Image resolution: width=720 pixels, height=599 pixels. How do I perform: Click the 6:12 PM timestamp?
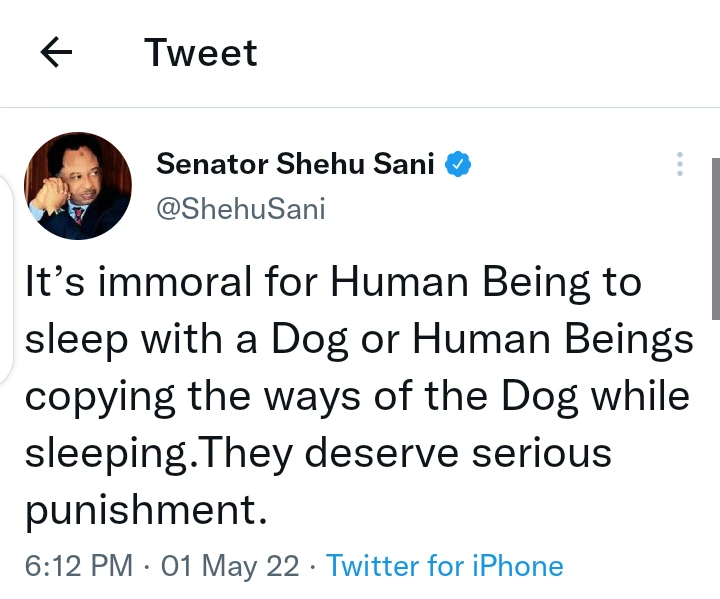78,566
